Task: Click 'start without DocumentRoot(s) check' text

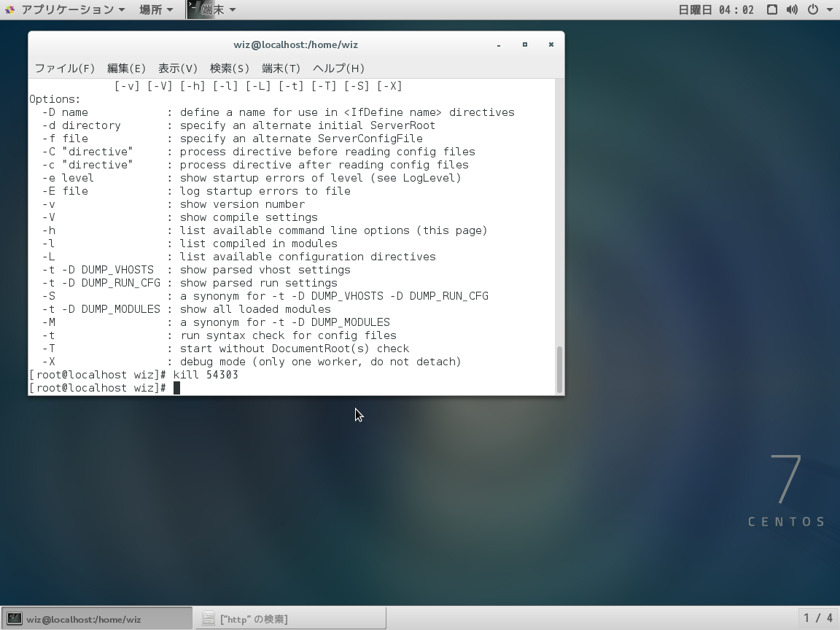Action: click(x=295, y=349)
